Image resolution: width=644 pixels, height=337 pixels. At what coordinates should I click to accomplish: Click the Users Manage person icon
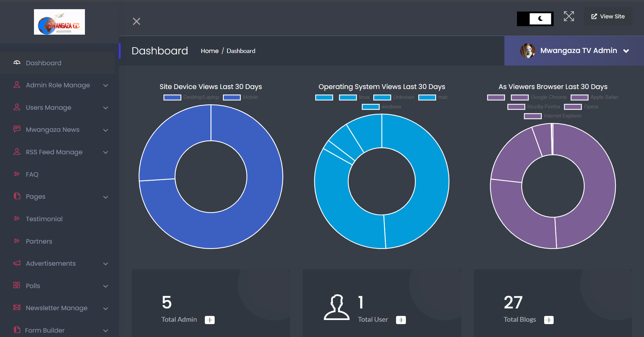coord(17,107)
